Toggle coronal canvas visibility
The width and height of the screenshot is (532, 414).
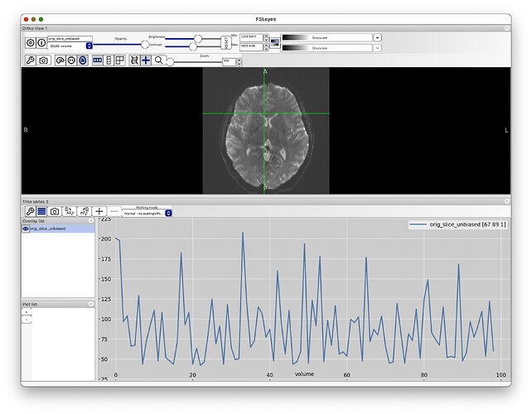71,60
